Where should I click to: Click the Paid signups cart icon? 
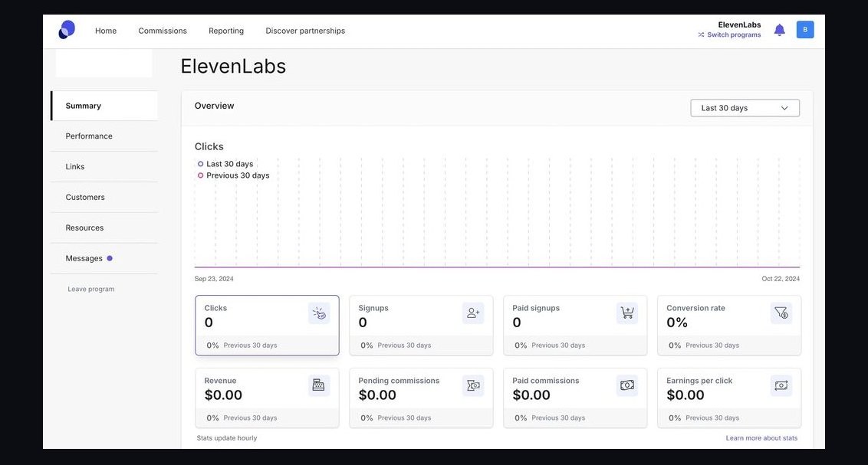(626, 313)
